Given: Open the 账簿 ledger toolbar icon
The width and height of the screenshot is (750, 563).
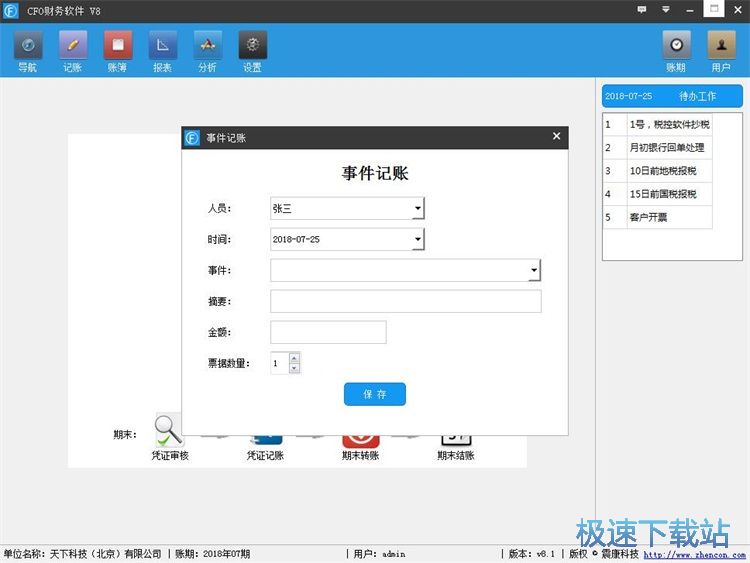Looking at the screenshot, I should click(x=118, y=51).
